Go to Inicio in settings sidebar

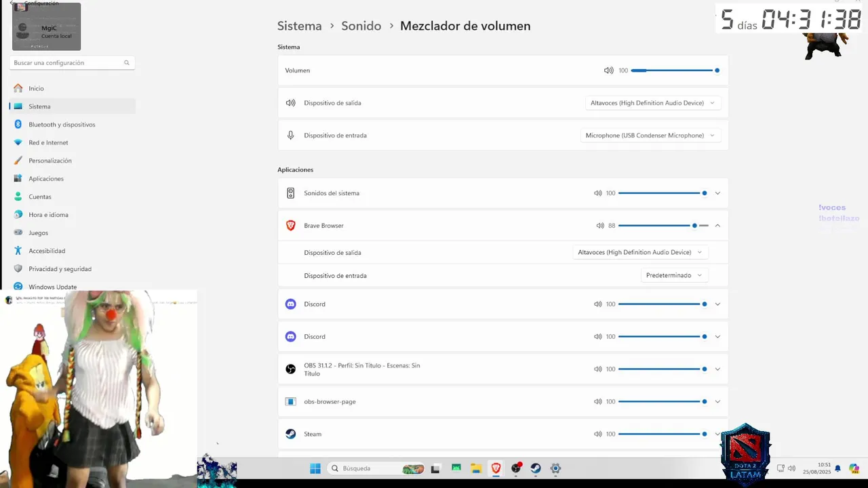click(73, 89)
